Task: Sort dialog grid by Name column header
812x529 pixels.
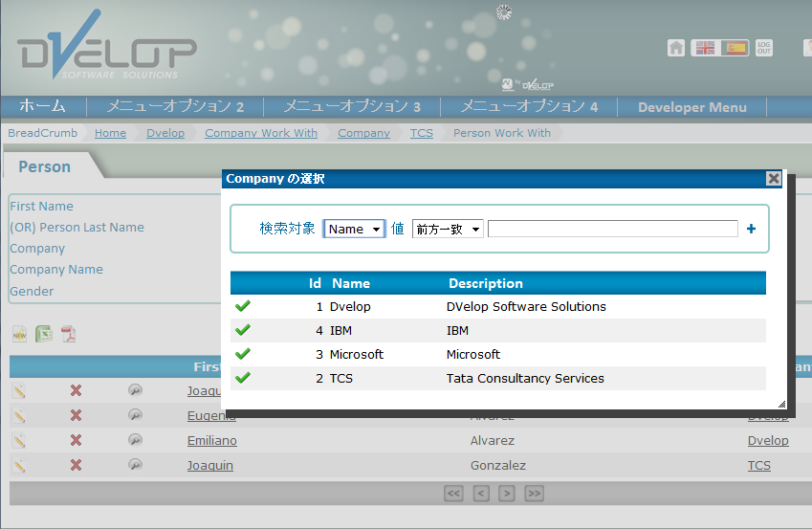Action: click(351, 283)
